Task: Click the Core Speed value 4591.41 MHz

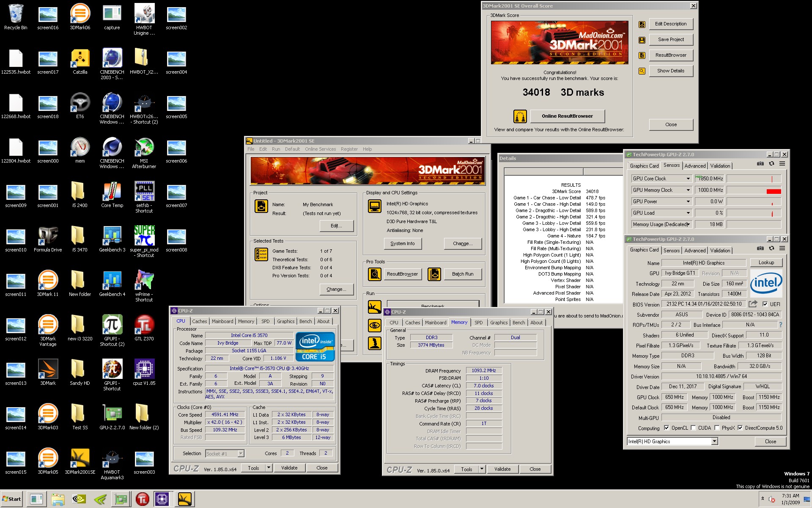Action: [x=225, y=414]
